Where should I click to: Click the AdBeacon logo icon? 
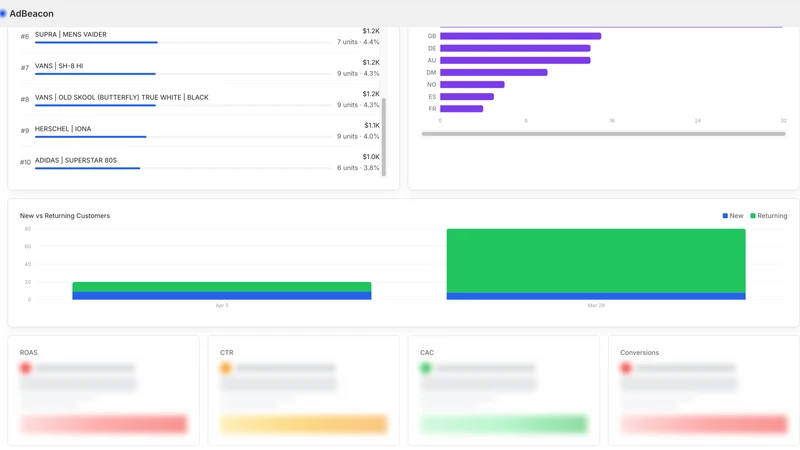tap(3, 13)
